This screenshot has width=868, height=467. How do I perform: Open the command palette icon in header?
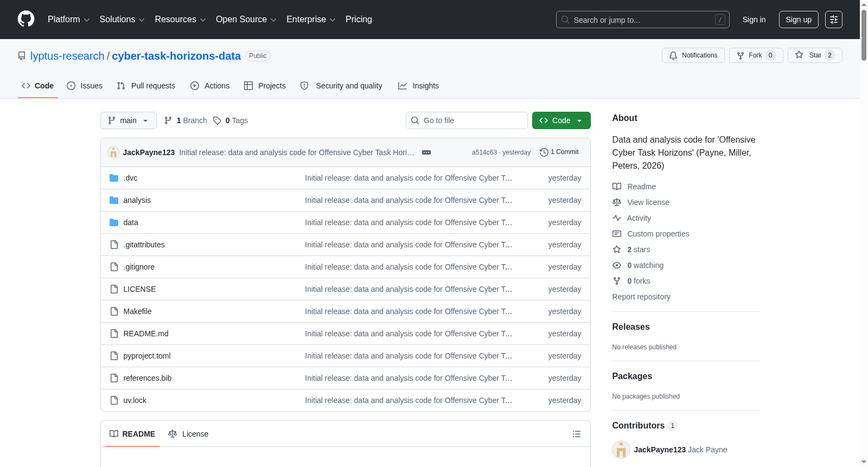(x=834, y=20)
